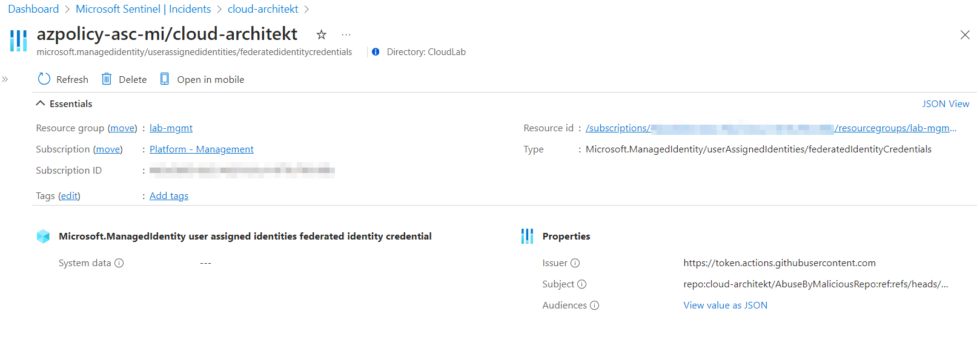The image size is (980, 346).
Task: Open Microsoft Sentinel | Incidents breadcrumb
Action: click(x=143, y=9)
